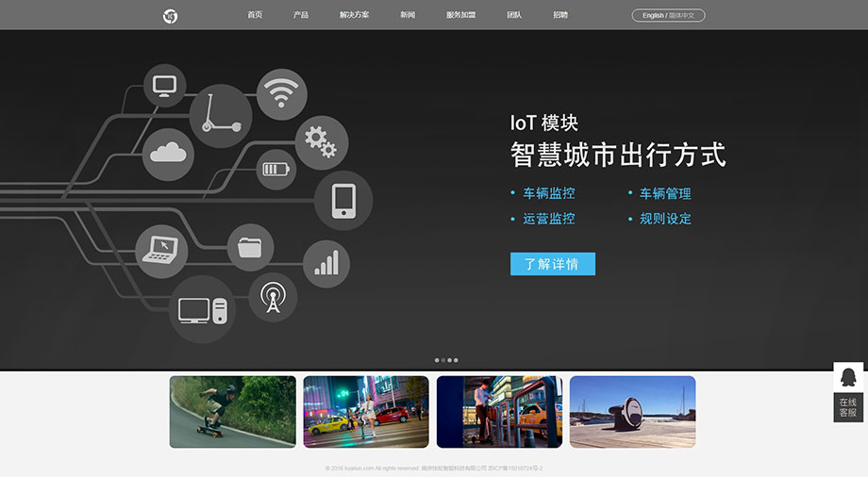Open the 解决方案 solutions menu
This screenshot has height=477, width=868.
[354, 15]
